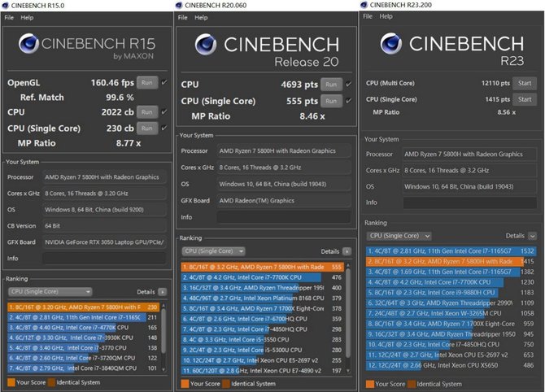This screenshot has height=392, width=545.
Task: Click the Cinebench R20 title bar app icon
Action: (181, 5)
